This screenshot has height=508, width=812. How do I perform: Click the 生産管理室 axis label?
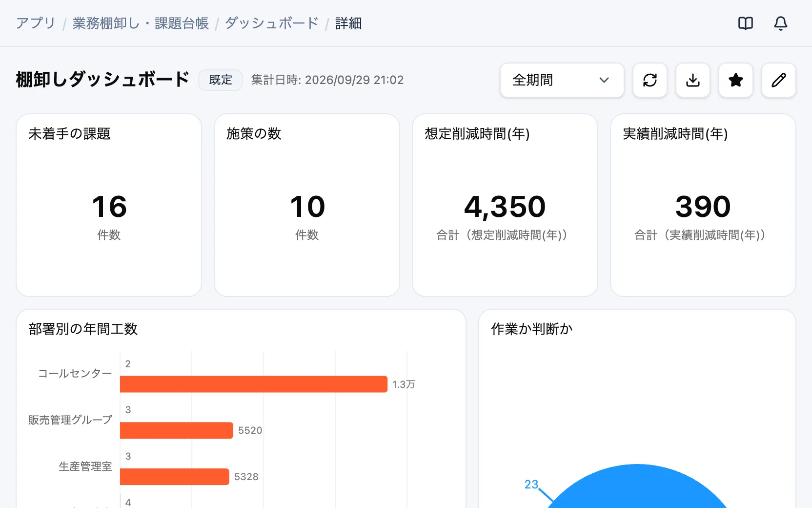(85, 466)
